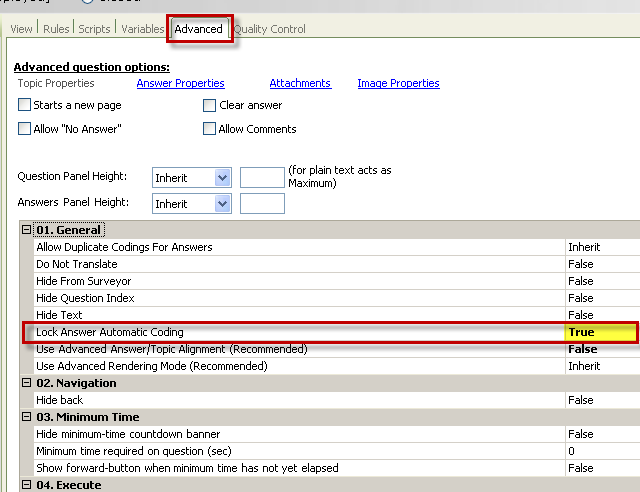Open the Quality Control tab

269,29
